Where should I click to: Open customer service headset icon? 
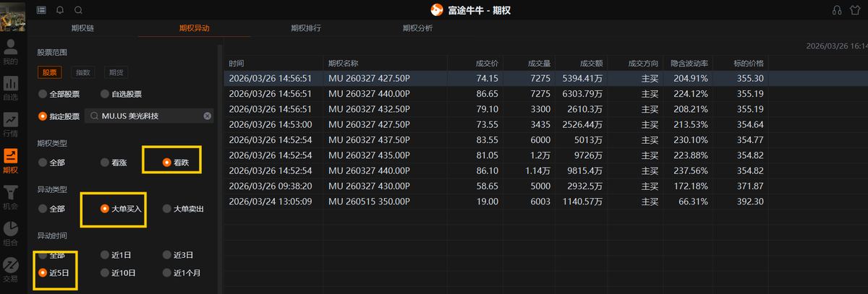coord(837,10)
